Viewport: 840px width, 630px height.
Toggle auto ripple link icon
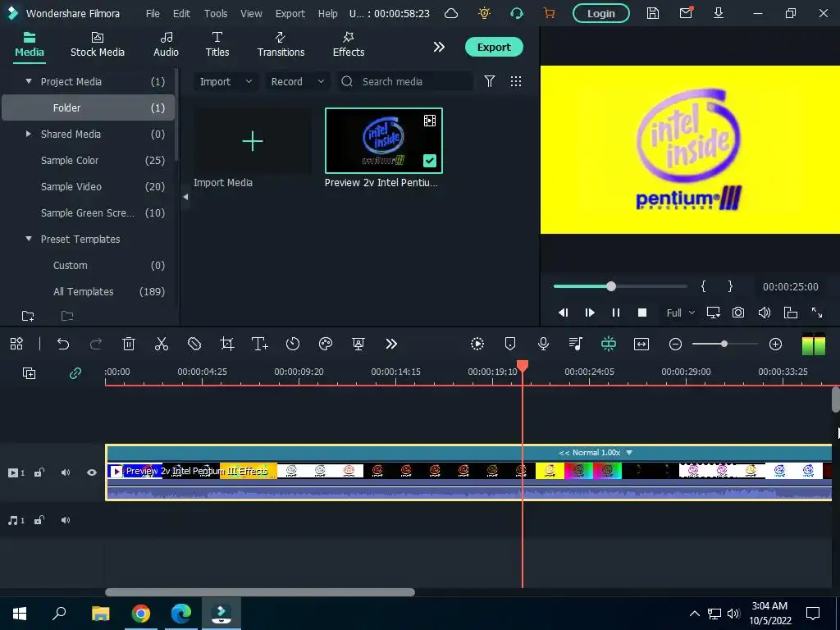click(75, 373)
